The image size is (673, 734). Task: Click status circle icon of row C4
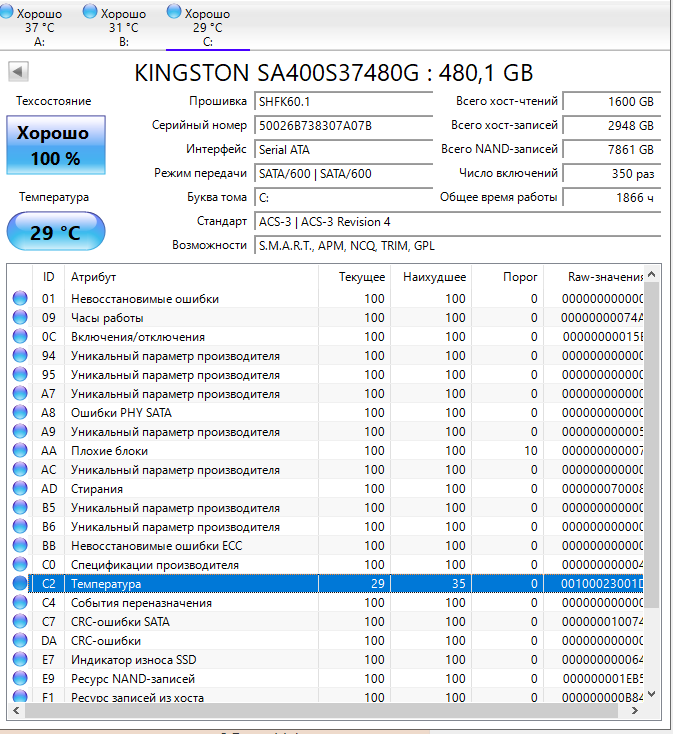click(20, 602)
